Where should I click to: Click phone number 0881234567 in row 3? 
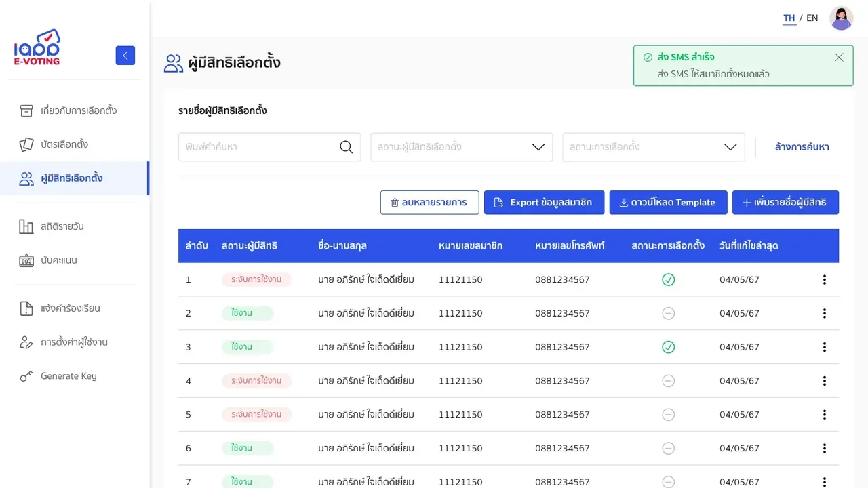coord(562,347)
